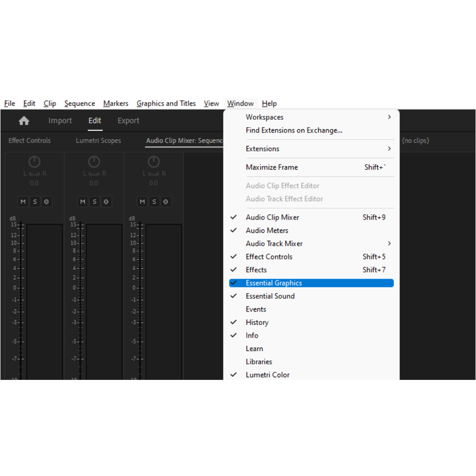Click the Export workspace button
Image resolution: width=476 pixels, height=476 pixels.
(128, 121)
